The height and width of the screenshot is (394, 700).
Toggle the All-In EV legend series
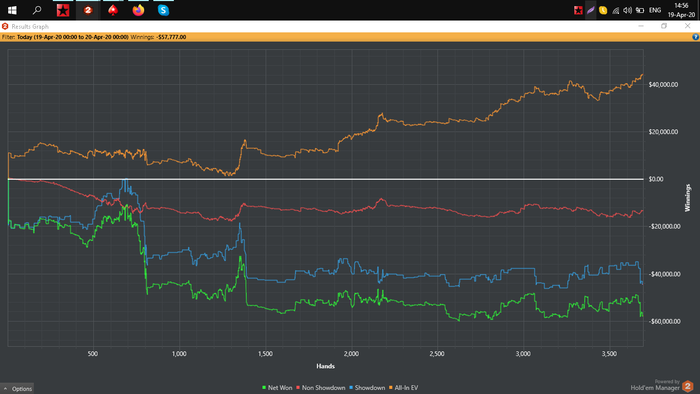click(403, 388)
